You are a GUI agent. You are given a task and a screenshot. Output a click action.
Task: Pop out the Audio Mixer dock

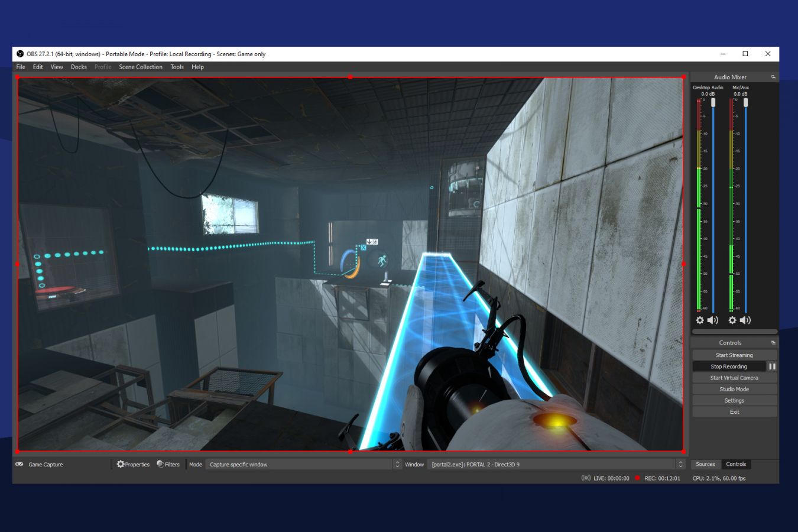[x=773, y=77]
